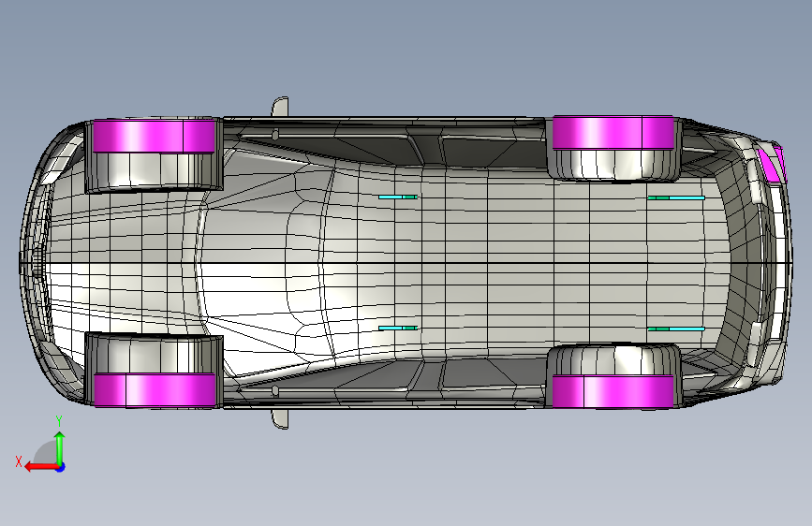
Task: Select the side mirror on the car's upper edge
Action: point(280,107)
